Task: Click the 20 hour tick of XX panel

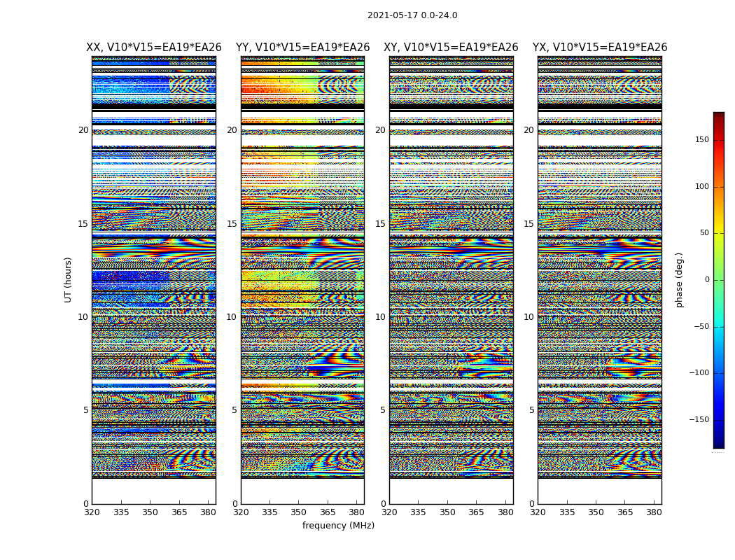Action: click(x=83, y=130)
